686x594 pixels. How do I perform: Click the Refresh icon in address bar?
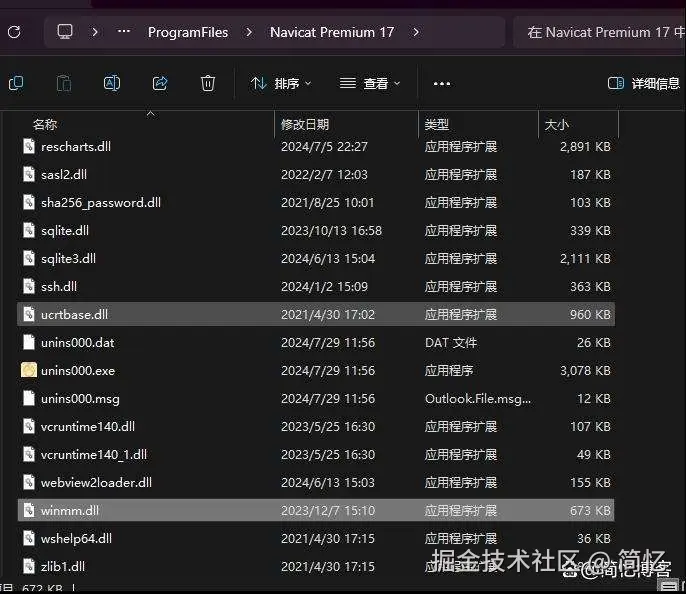pyautogui.click(x=14, y=32)
